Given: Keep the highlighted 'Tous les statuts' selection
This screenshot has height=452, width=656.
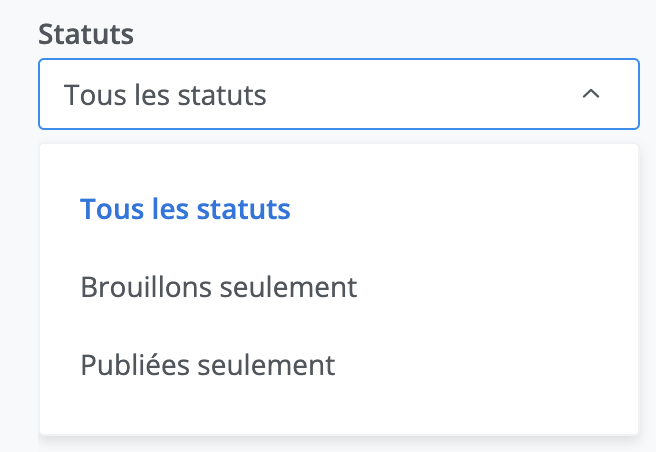Looking at the screenshot, I should coord(185,210).
